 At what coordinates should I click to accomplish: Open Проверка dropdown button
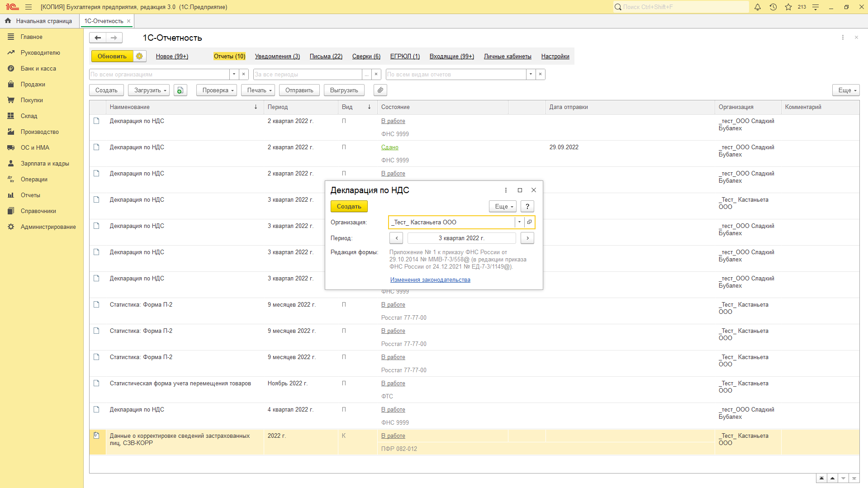coord(217,90)
